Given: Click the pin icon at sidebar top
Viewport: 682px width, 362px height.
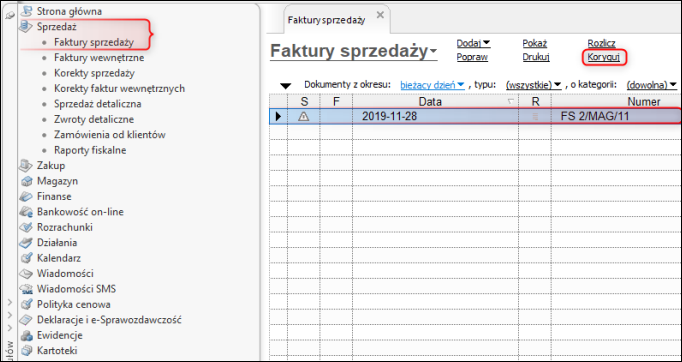Looking at the screenshot, I should [10, 15].
